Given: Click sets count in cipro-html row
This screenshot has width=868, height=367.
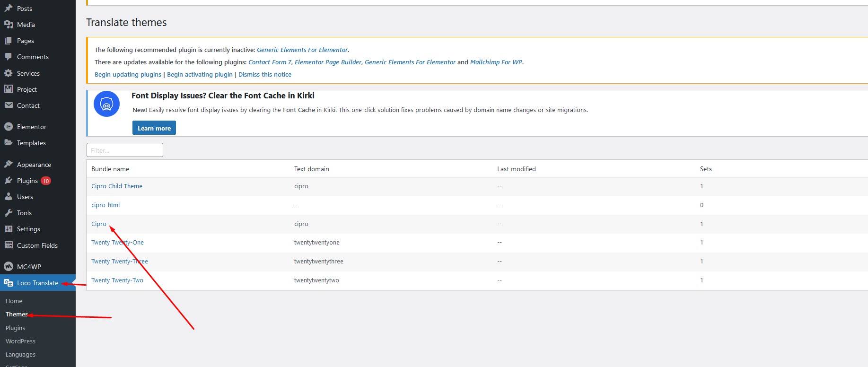Looking at the screenshot, I should coord(701,205).
